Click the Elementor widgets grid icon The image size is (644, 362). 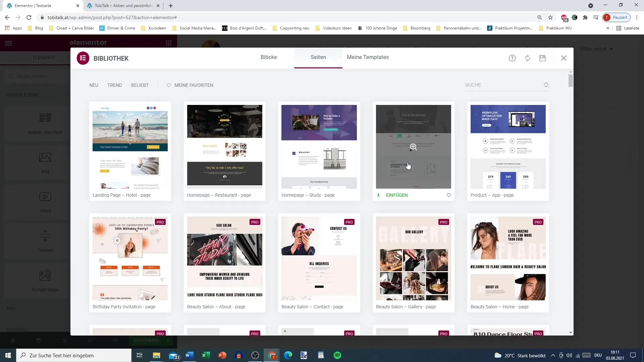(169, 43)
